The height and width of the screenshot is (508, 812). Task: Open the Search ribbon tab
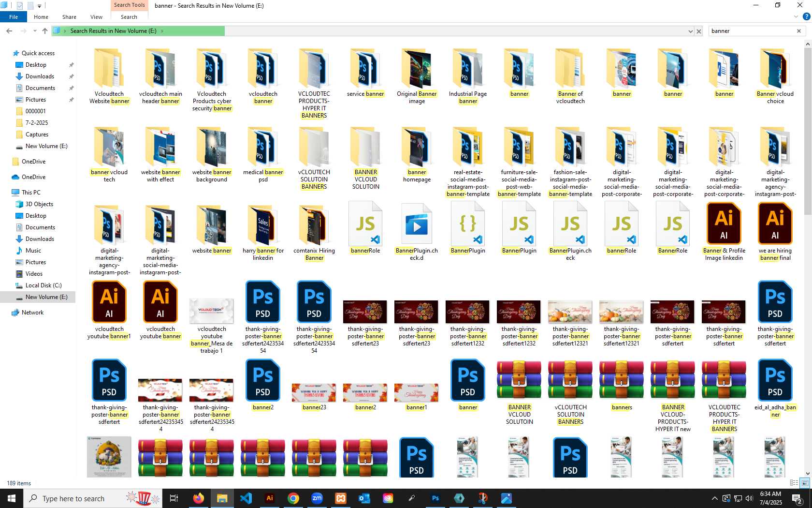tap(129, 17)
